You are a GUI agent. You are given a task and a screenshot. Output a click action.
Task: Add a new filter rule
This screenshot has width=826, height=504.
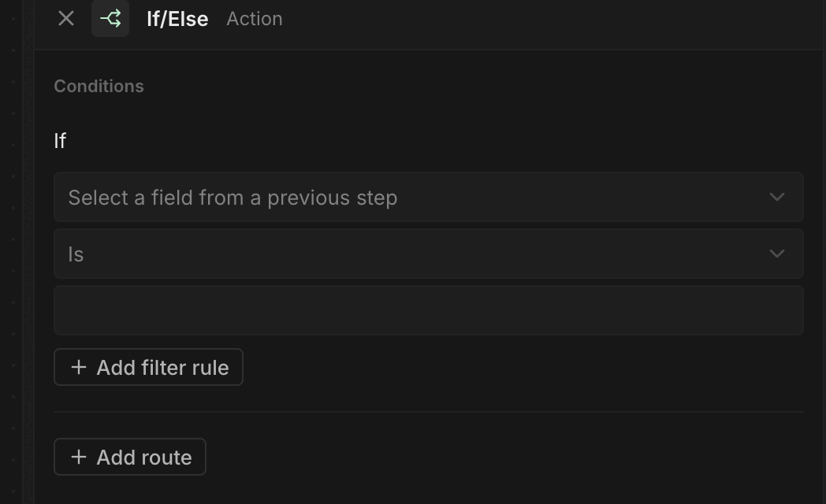point(148,367)
